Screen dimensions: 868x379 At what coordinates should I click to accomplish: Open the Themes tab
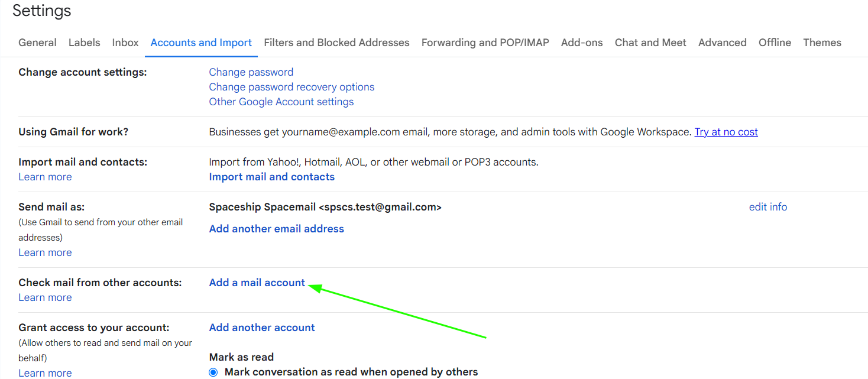point(822,42)
